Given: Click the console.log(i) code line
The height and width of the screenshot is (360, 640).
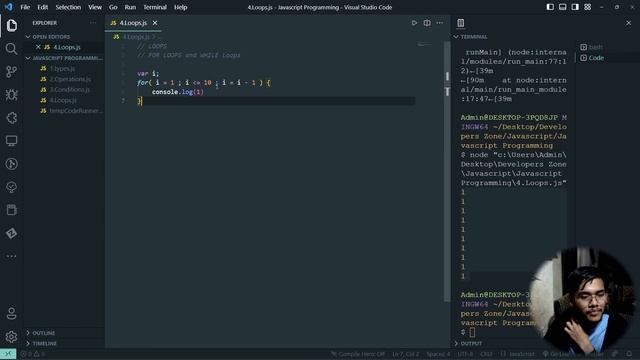Looking at the screenshot, I should pos(178,92).
